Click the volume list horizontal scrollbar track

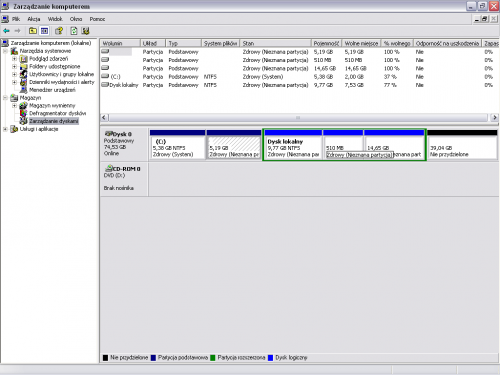coord(298,117)
